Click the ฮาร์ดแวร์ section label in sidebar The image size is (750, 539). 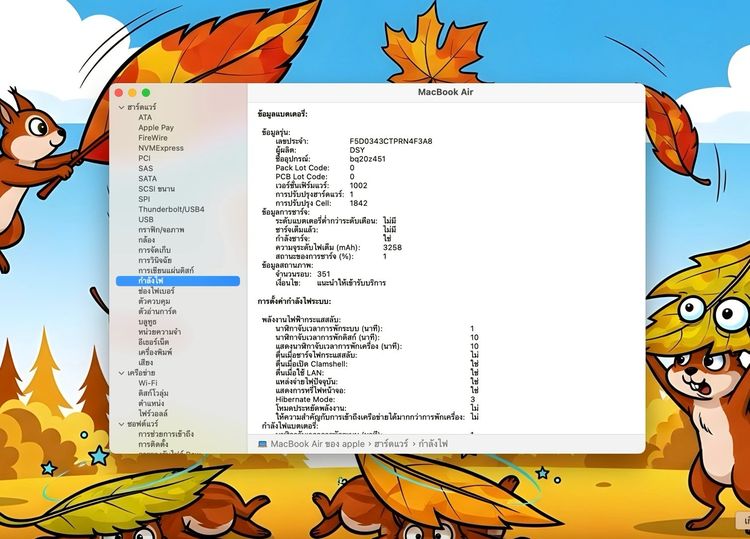coord(142,107)
